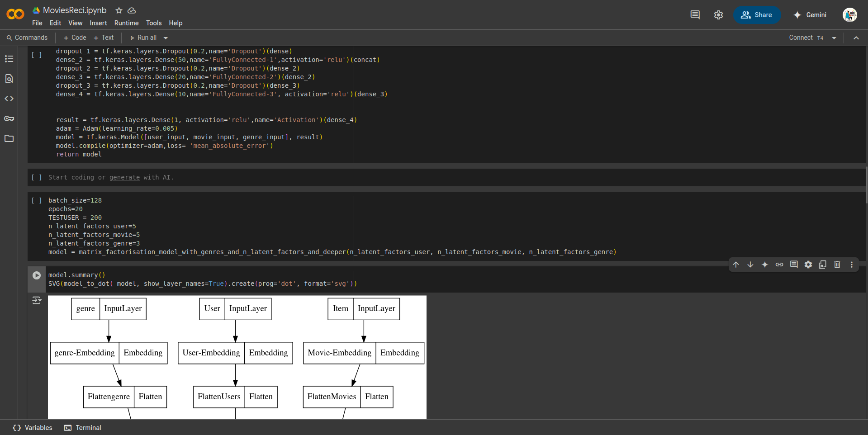Open the File menu
Image resolution: width=868 pixels, height=435 pixels.
pyautogui.click(x=37, y=23)
